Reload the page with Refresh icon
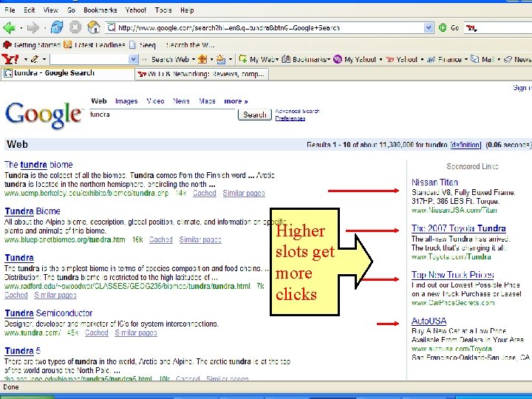The height and width of the screenshot is (399, 532). coord(57,27)
